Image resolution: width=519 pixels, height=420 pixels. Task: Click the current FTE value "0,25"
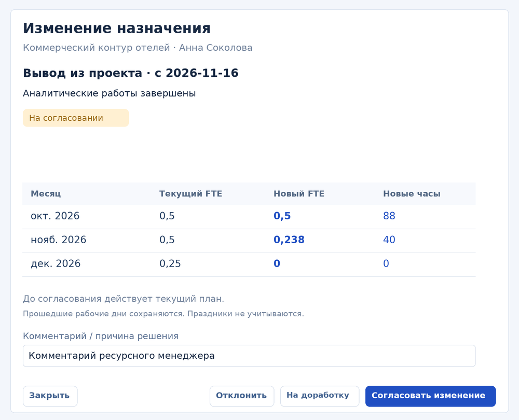170,263
